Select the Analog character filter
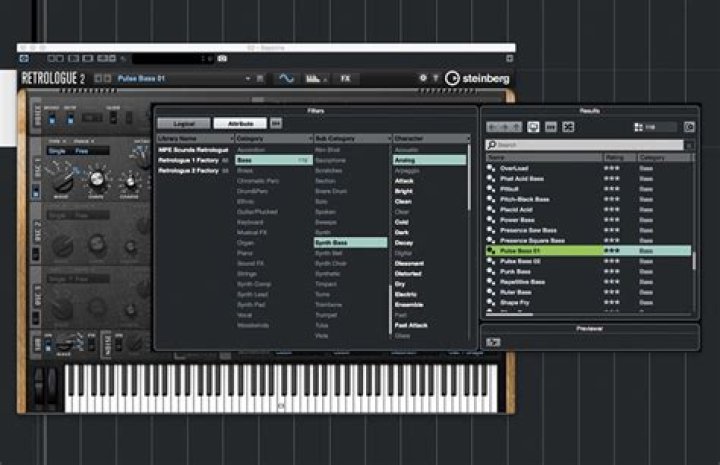720x465 pixels. (430, 160)
